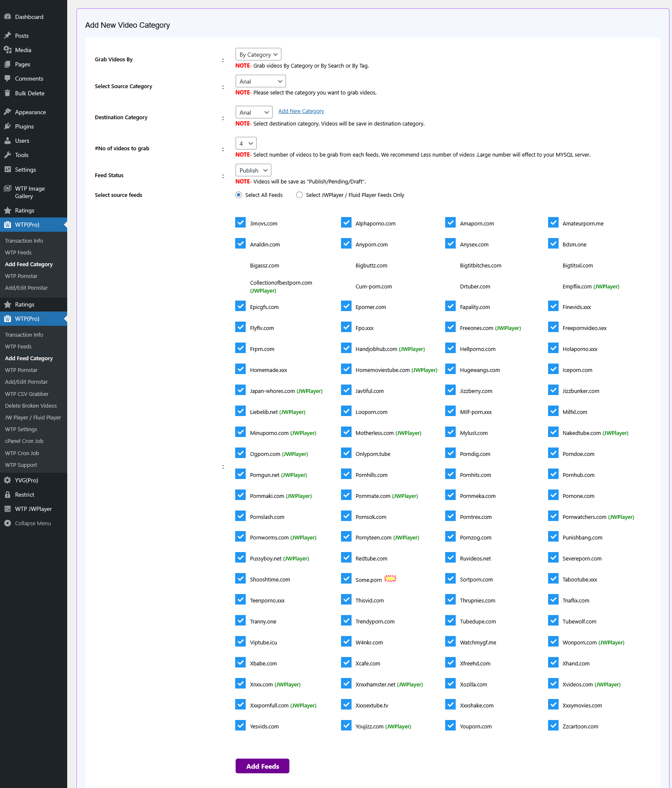Screen dimensions: 672x788
Task: Open Bulk Delete from the sidebar
Action: (x=8, y=93)
